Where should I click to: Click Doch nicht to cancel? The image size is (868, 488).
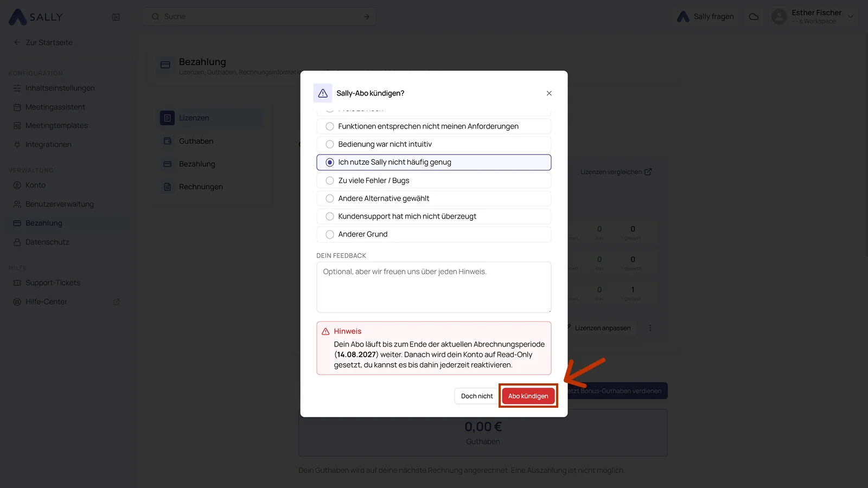(x=477, y=396)
